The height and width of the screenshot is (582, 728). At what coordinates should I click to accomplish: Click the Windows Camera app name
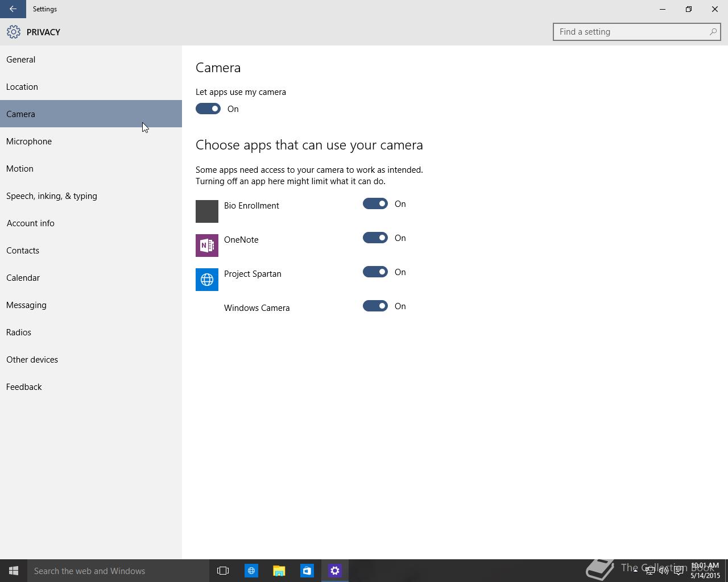point(257,308)
